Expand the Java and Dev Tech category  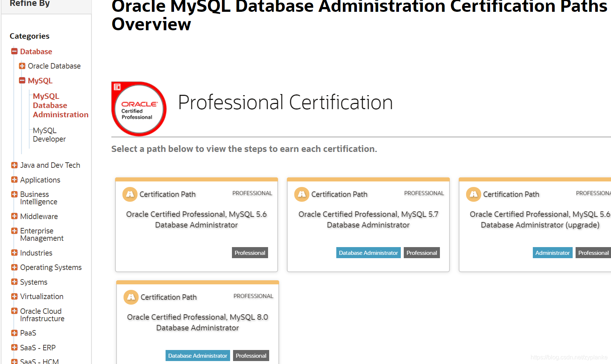coord(14,165)
